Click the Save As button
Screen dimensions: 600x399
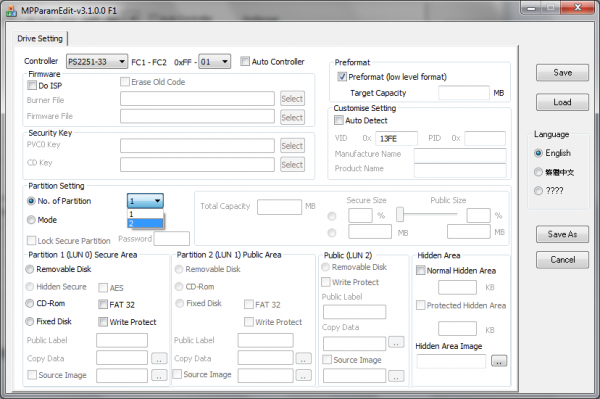coord(562,235)
